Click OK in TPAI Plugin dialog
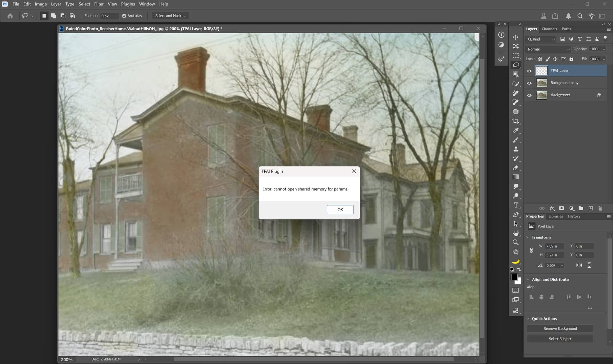The image size is (613, 364). click(x=340, y=210)
